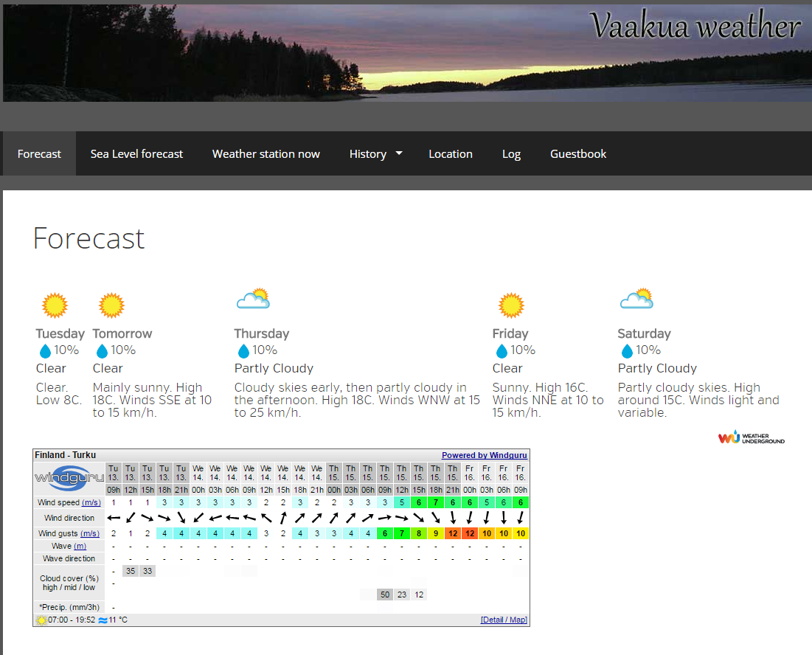Expand the History dropdown menu
This screenshot has height=655, width=812.
tap(375, 154)
